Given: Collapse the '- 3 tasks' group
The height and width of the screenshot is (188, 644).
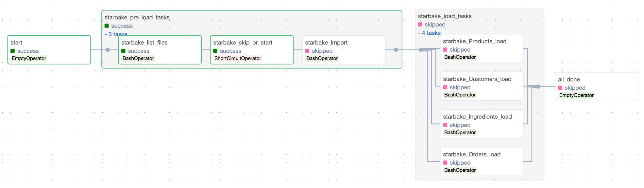Looking at the screenshot, I should (116, 34).
